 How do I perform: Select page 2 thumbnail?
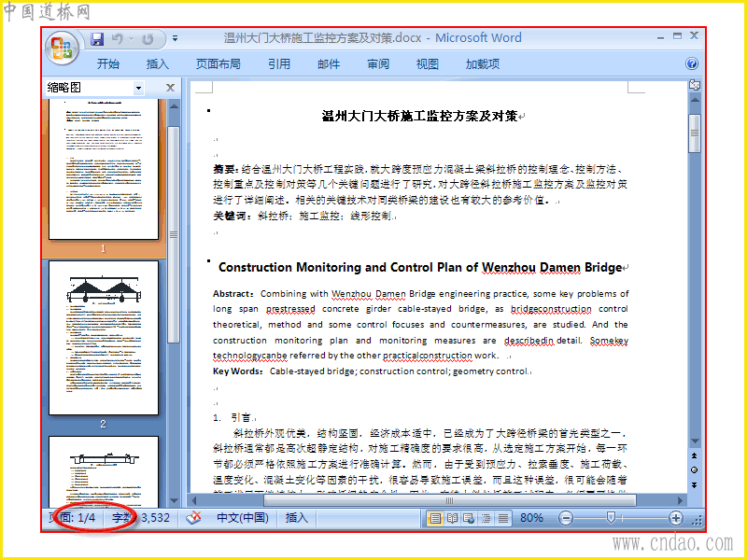click(x=104, y=338)
